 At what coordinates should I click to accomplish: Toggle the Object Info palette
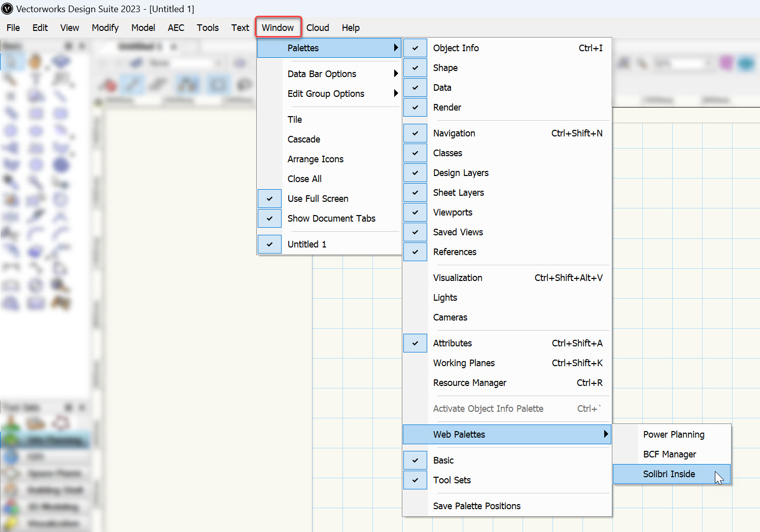(x=507, y=48)
